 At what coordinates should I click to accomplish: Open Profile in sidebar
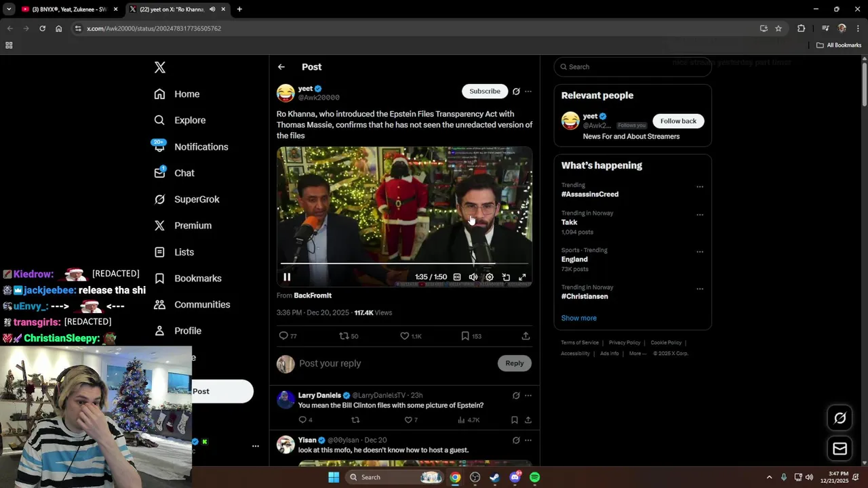[x=178, y=331]
